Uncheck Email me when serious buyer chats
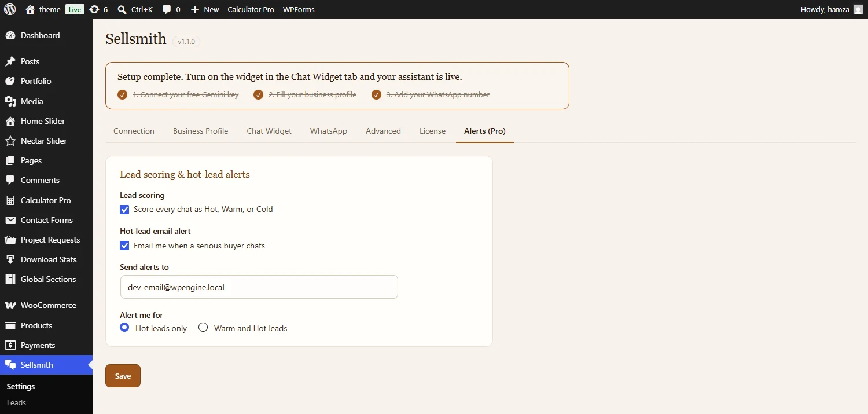The width and height of the screenshot is (868, 414). (x=124, y=246)
